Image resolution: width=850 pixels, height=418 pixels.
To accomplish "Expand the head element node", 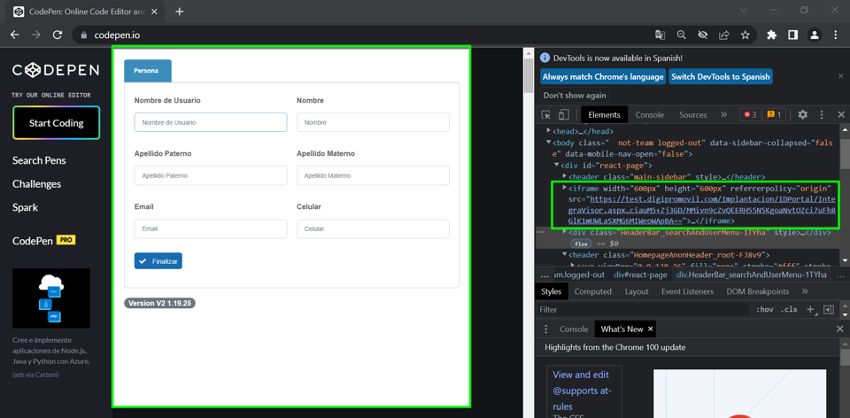I will point(548,131).
